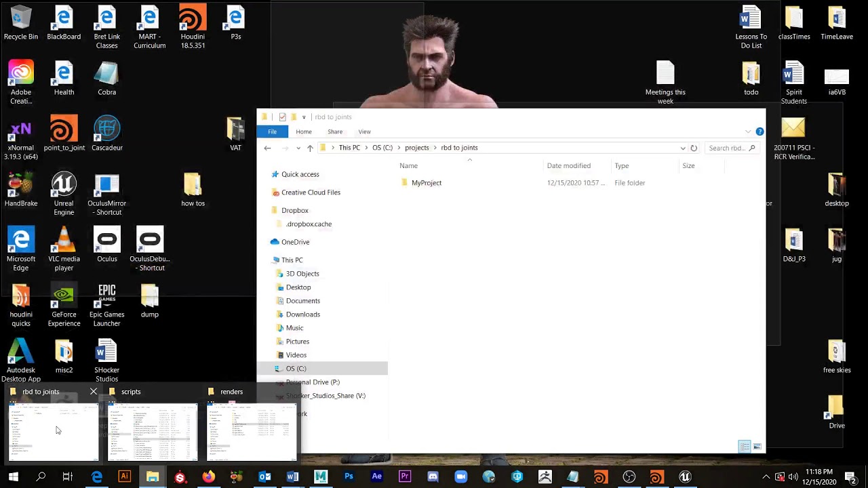Click the Up one level arrow in Explorer
The width and height of the screenshot is (868, 488).
pos(310,148)
